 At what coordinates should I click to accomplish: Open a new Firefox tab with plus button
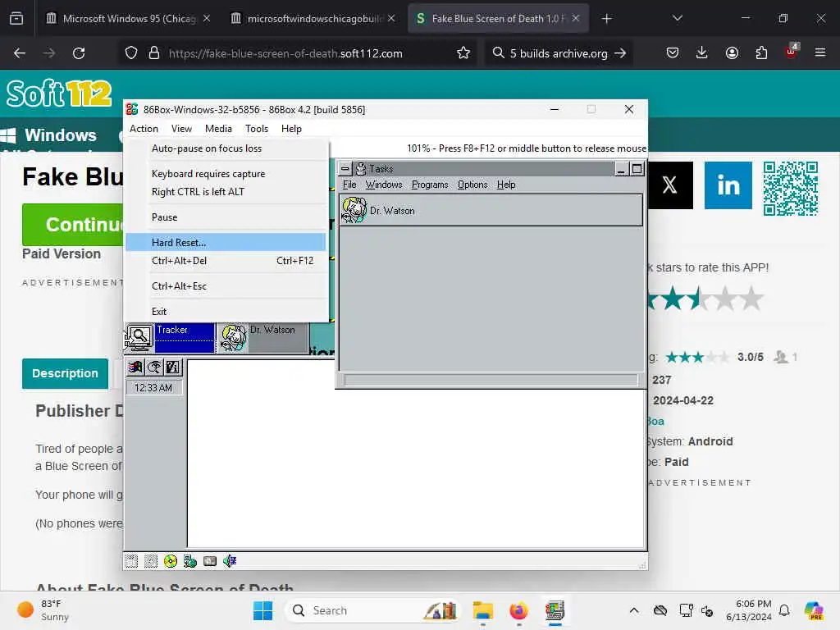tap(606, 18)
